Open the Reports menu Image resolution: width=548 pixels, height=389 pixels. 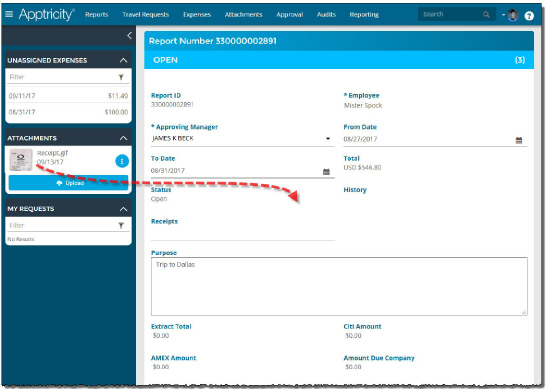coord(96,15)
